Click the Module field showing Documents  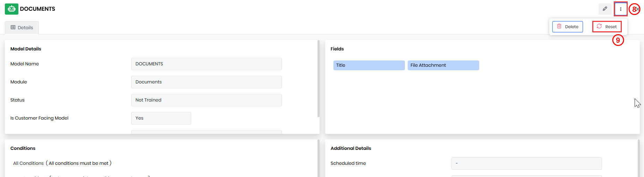[206, 82]
